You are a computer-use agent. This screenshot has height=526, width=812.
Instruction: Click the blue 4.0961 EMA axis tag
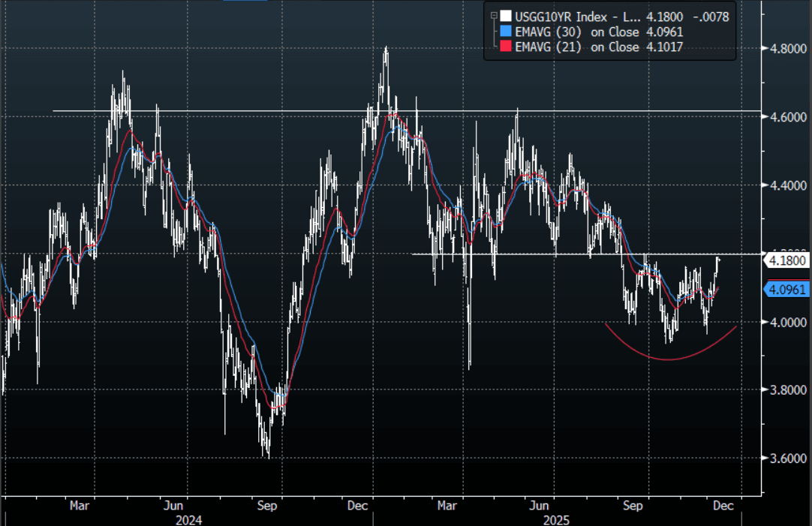tap(787, 289)
